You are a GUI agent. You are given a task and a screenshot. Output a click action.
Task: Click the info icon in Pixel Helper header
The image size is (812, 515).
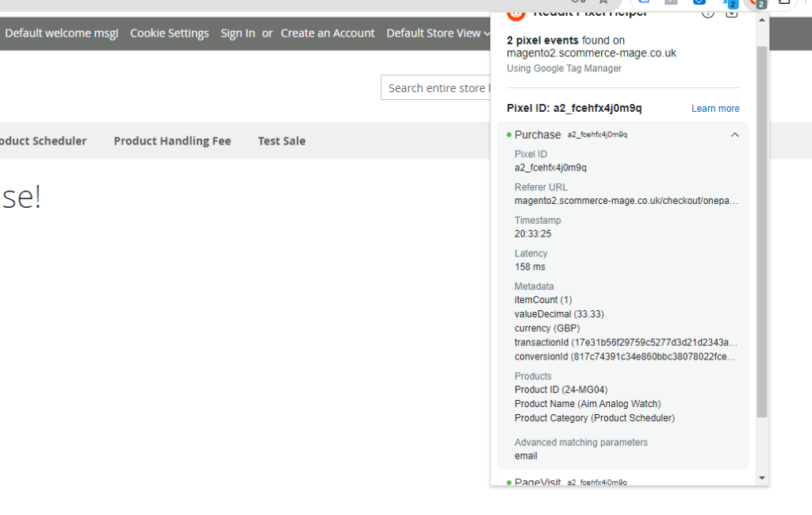pyautogui.click(x=708, y=11)
